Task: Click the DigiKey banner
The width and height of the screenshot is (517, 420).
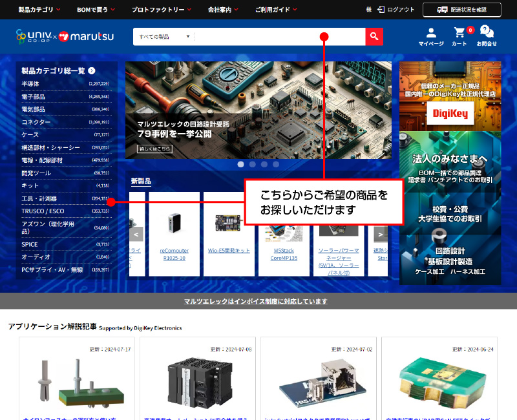Action: click(450, 96)
